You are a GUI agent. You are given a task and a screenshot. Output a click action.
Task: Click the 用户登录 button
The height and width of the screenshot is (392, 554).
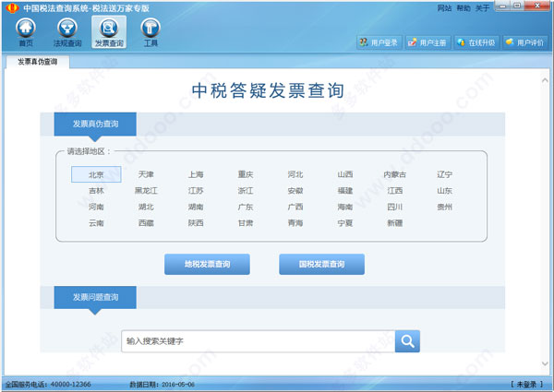click(x=379, y=42)
